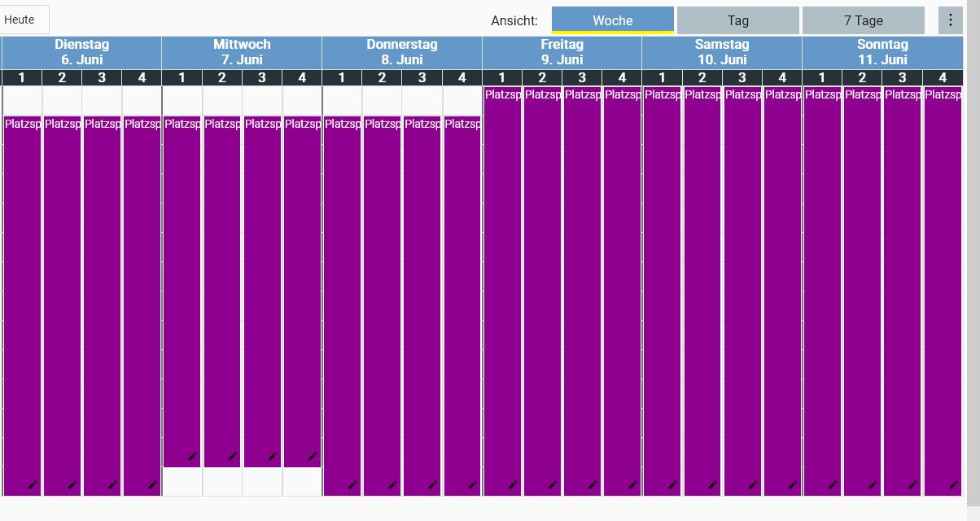The image size is (980, 521).
Task: Edit Donnerstag court 4 booking via pencil icon
Action: [x=474, y=485]
